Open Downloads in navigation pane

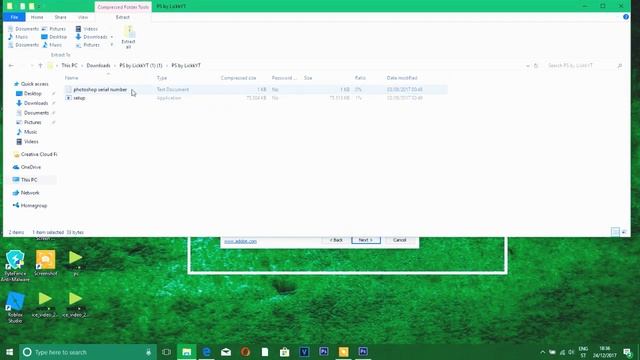coord(32,103)
